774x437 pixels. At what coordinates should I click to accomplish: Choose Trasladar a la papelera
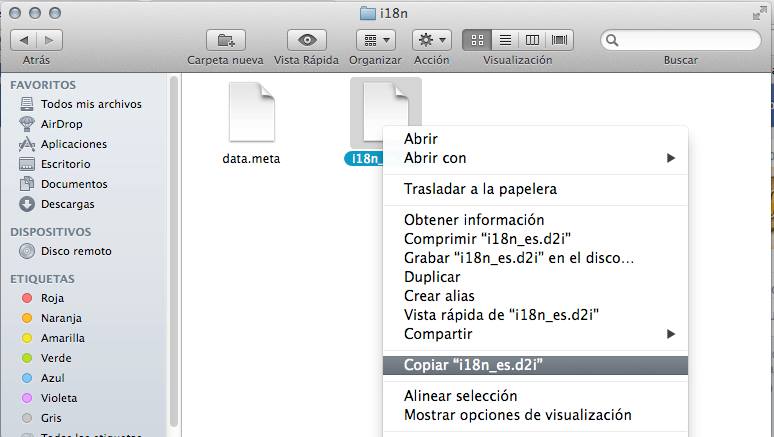pyautogui.click(x=535, y=189)
